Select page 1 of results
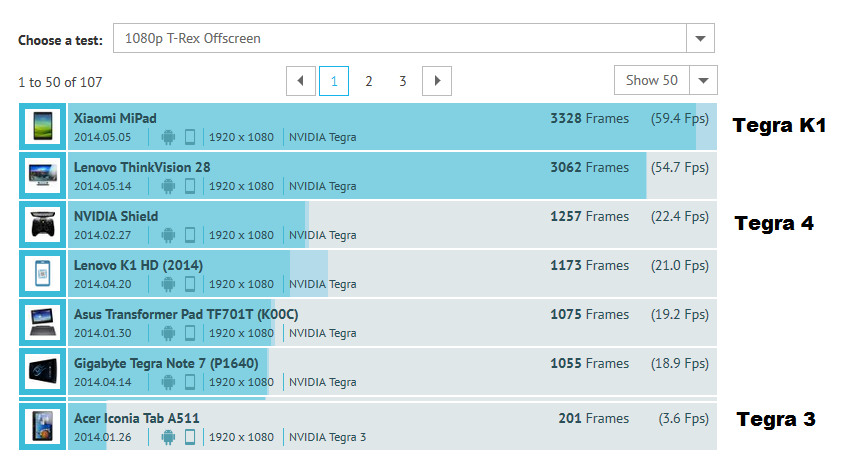The height and width of the screenshot is (466, 844). [x=334, y=81]
